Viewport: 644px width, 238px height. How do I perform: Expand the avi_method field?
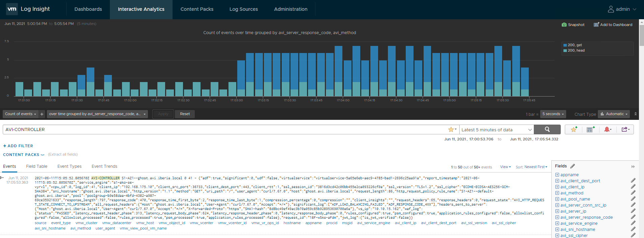point(557,193)
